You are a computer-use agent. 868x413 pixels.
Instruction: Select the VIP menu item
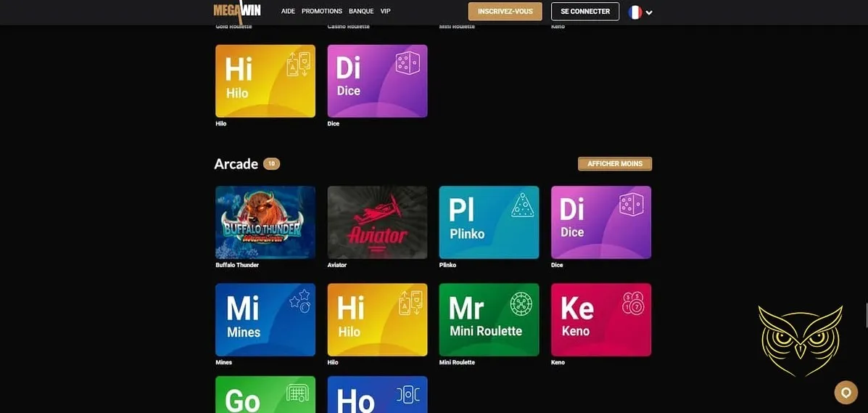(x=385, y=12)
